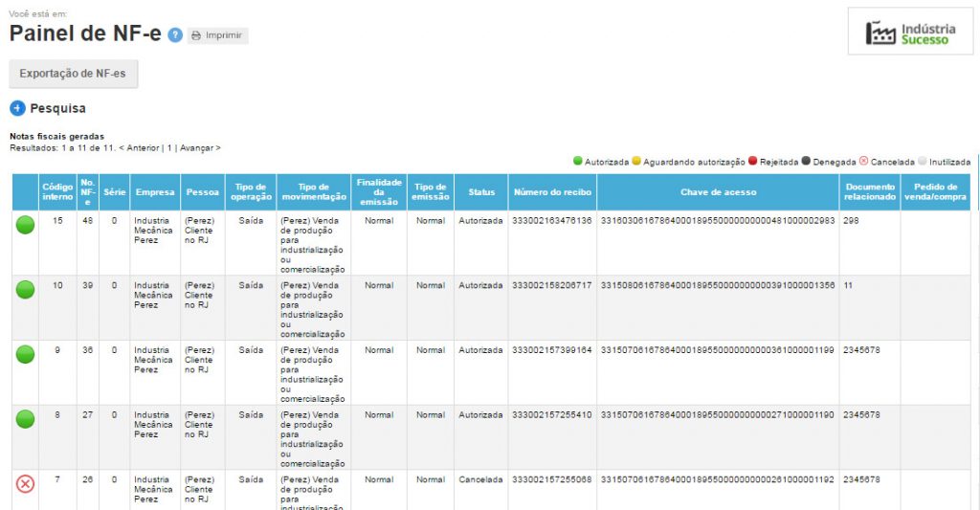Click green status icon for NF-e 27
The width and height of the screenshot is (980, 510).
(25, 419)
